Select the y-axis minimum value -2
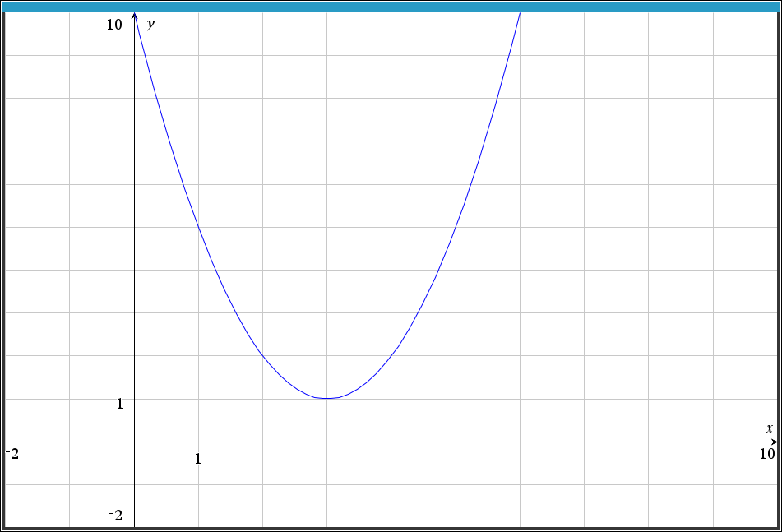The height and width of the screenshot is (532, 782). tap(116, 516)
